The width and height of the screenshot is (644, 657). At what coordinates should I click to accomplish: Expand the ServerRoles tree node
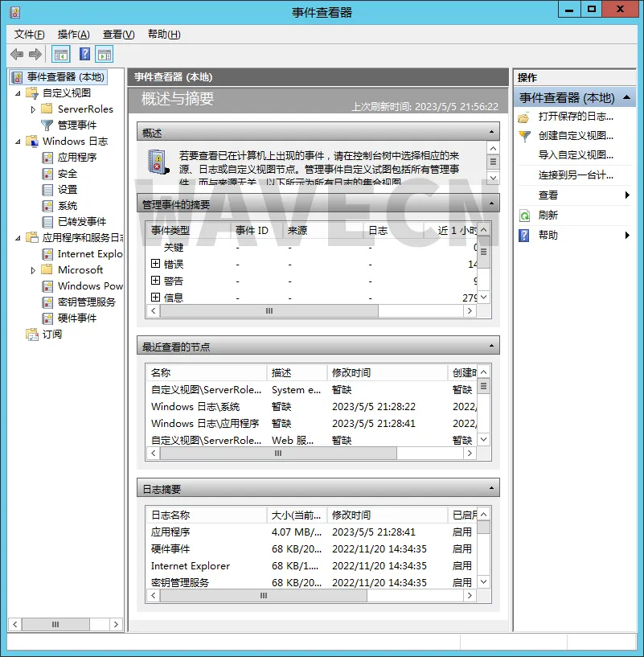(x=33, y=109)
